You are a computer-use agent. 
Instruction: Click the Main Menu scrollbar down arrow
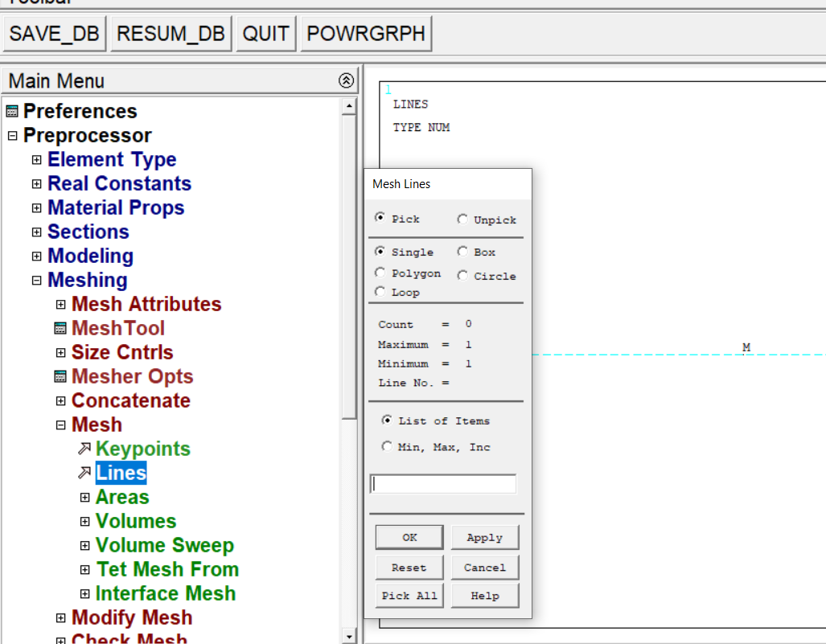(349, 636)
